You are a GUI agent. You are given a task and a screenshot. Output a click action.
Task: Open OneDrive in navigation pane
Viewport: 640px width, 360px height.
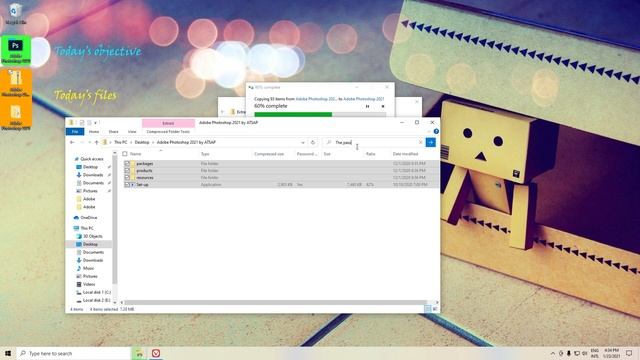[x=89, y=218]
